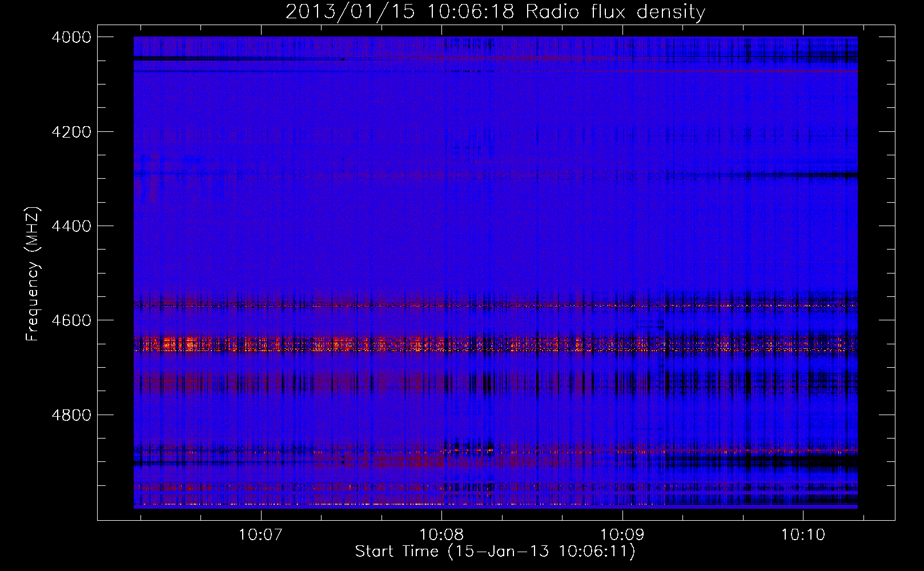Select the "Frequency (MHZ)" y-axis label
Image resolution: width=924 pixels, height=571 pixels.
click(33, 274)
